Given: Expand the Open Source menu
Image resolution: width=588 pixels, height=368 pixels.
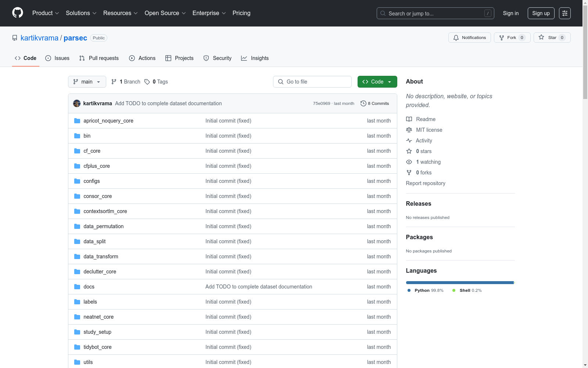Looking at the screenshot, I should [165, 13].
